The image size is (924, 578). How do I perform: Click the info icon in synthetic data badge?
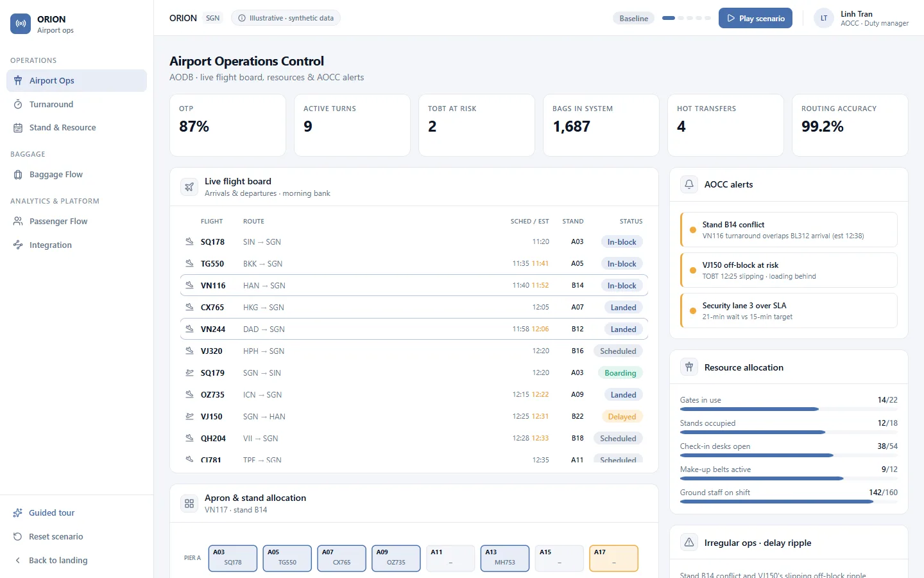click(x=242, y=18)
